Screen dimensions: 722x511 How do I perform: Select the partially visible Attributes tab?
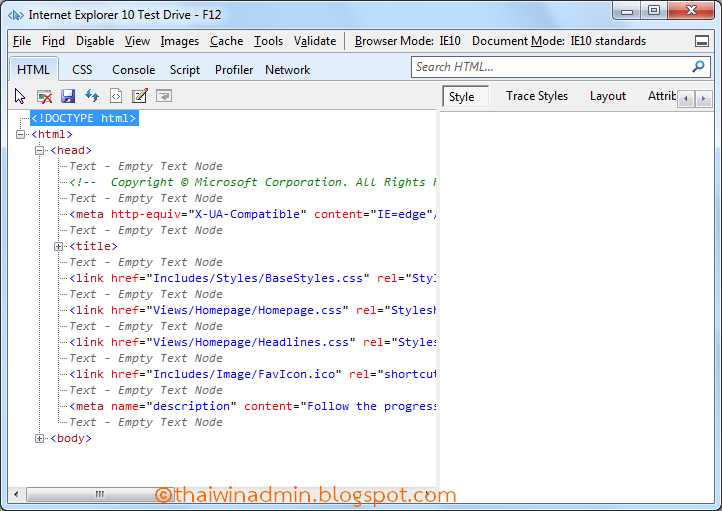point(662,96)
